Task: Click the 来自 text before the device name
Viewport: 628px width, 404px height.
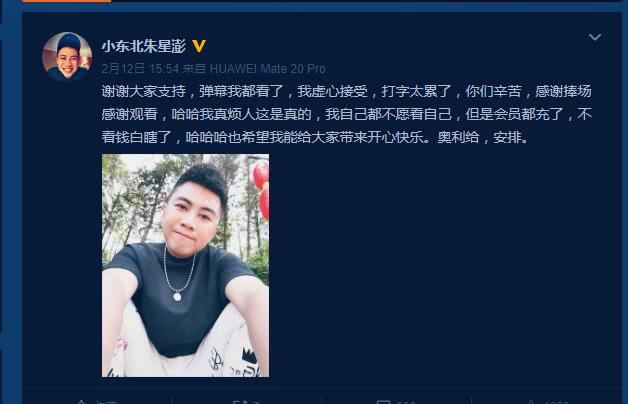Action: pos(194,68)
